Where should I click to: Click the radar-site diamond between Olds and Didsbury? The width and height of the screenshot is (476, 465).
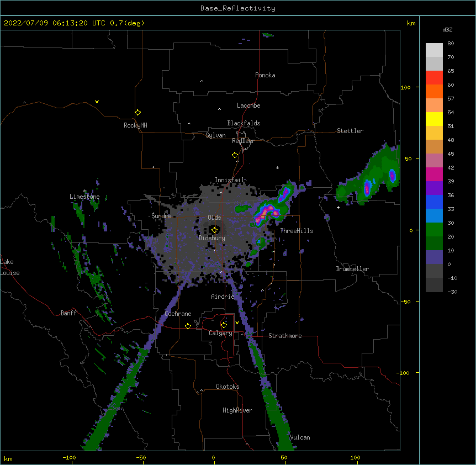(214, 230)
